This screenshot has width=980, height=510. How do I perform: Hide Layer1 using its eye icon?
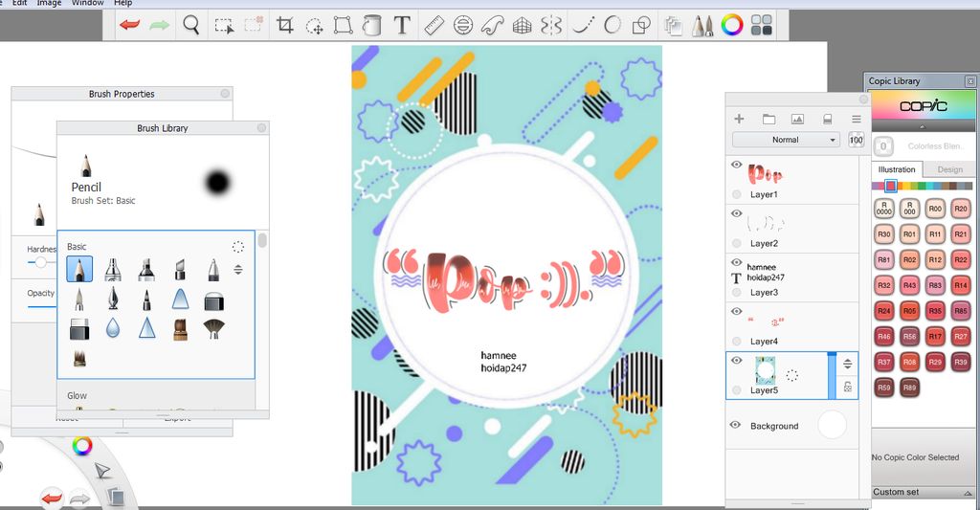pos(736,165)
